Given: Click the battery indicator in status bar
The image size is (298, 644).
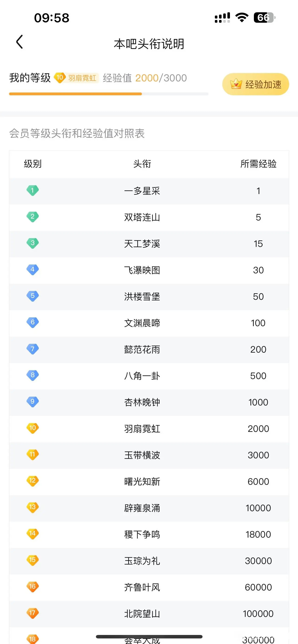Looking at the screenshot, I should tap(265, 17).
